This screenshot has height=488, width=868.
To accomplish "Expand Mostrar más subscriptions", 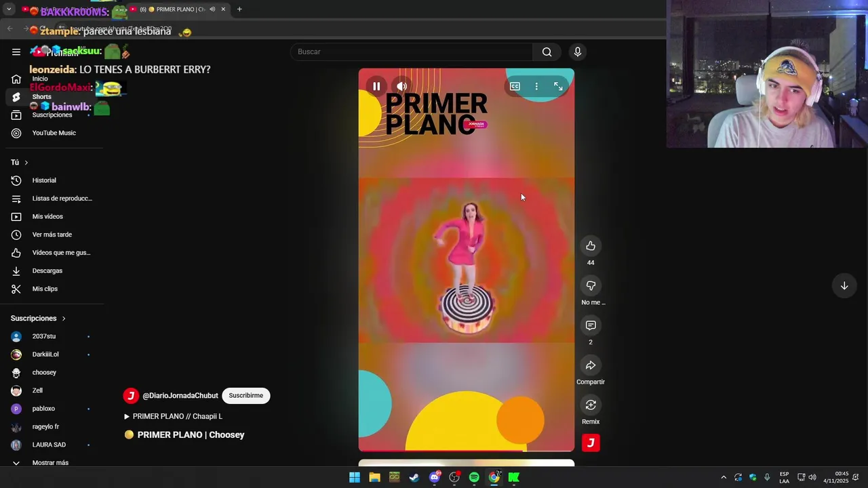I will pos(52,462).
